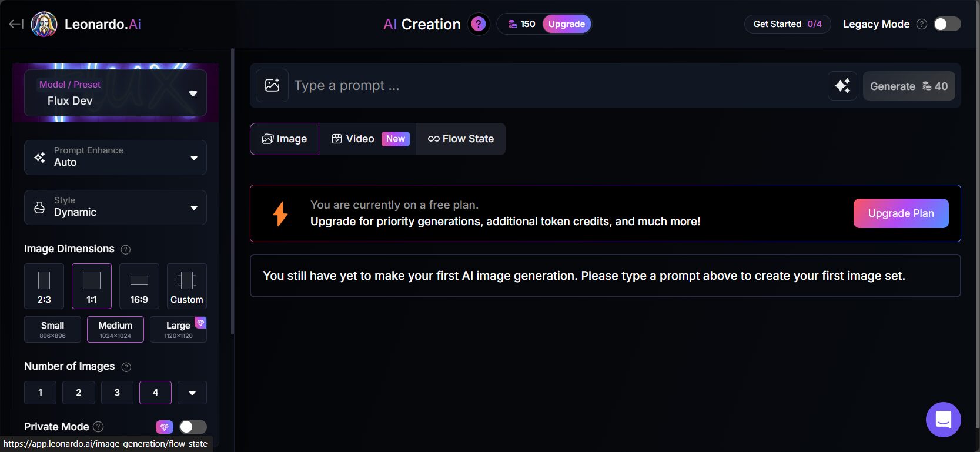Image resolution: width=980 pixels, height=452 pixels.
Task: Click the Leonardo.Ai avatar logo
Action: [x=44, y=24]
